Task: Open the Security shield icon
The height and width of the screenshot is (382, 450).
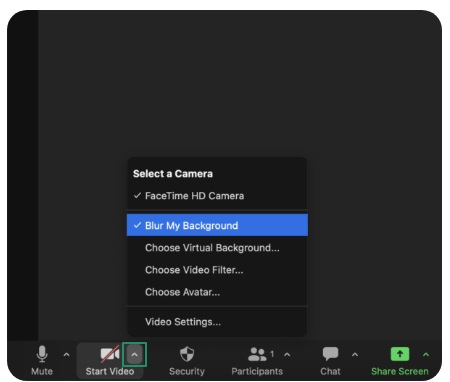Action: (x=187, y=354)
